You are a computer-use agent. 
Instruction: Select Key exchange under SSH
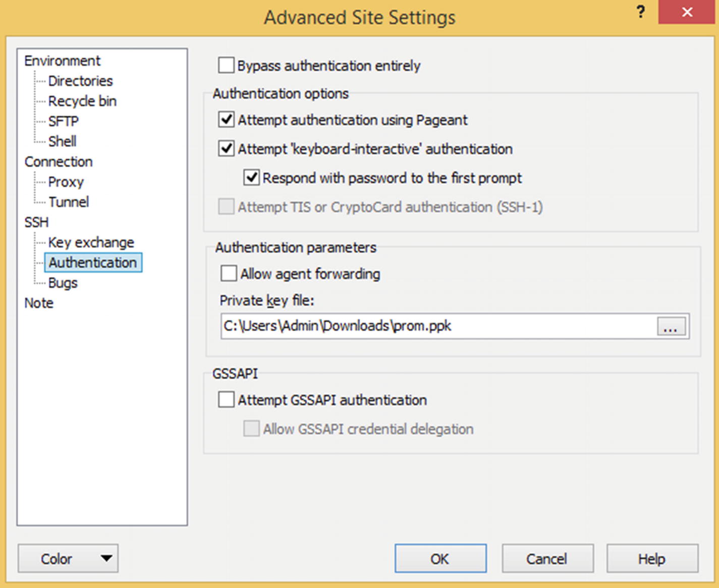tap(91, 243)
